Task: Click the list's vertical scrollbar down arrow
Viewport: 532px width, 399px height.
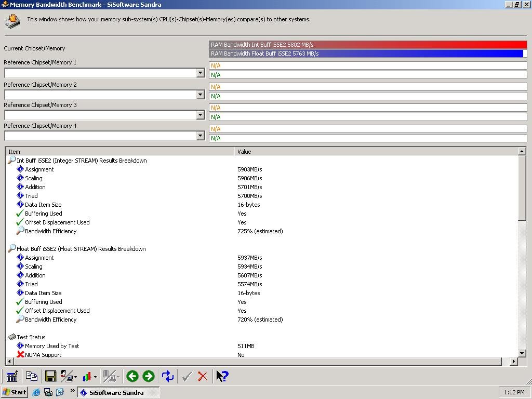Action: pos(522,353)
